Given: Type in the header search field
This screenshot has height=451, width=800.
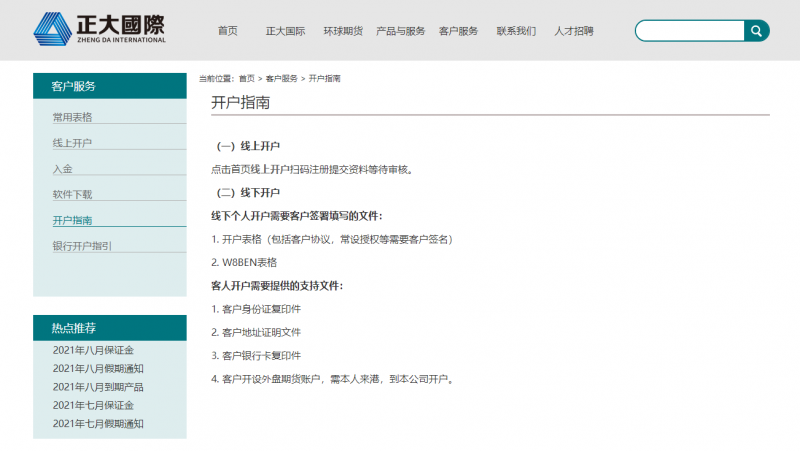Looking at the screenshot, I should tap(690, 31).
